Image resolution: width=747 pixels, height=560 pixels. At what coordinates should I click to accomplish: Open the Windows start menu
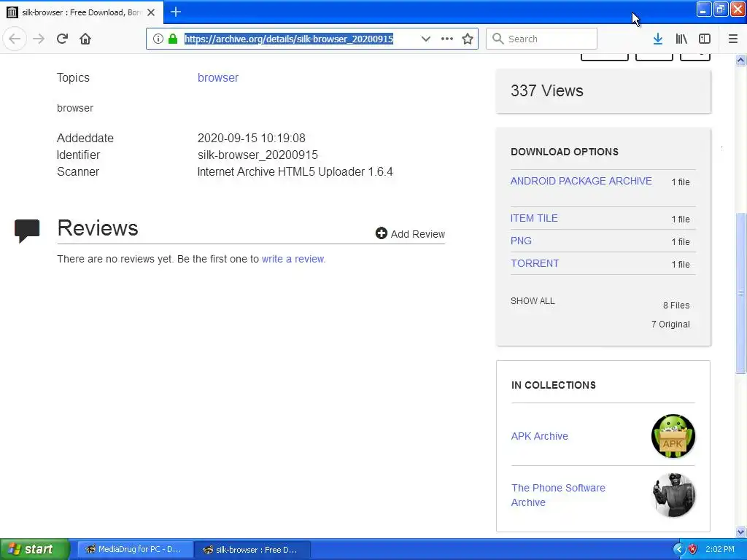[35, 549]
